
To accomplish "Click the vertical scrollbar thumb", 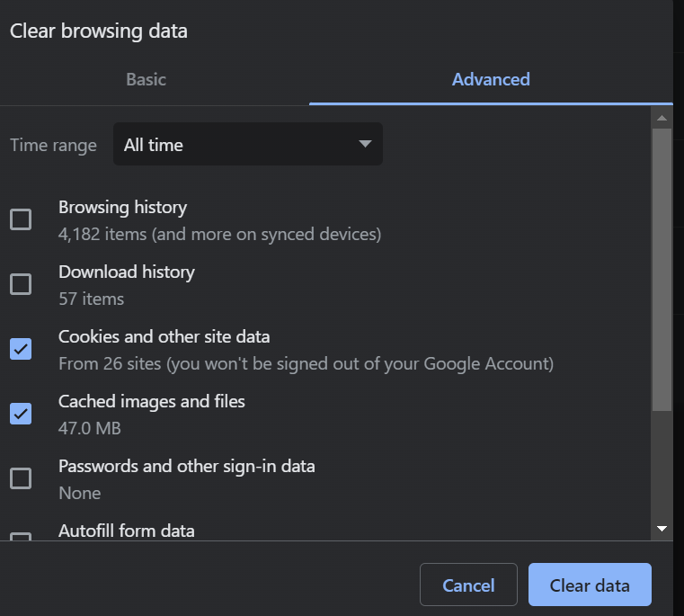I will tap(662, 270).
